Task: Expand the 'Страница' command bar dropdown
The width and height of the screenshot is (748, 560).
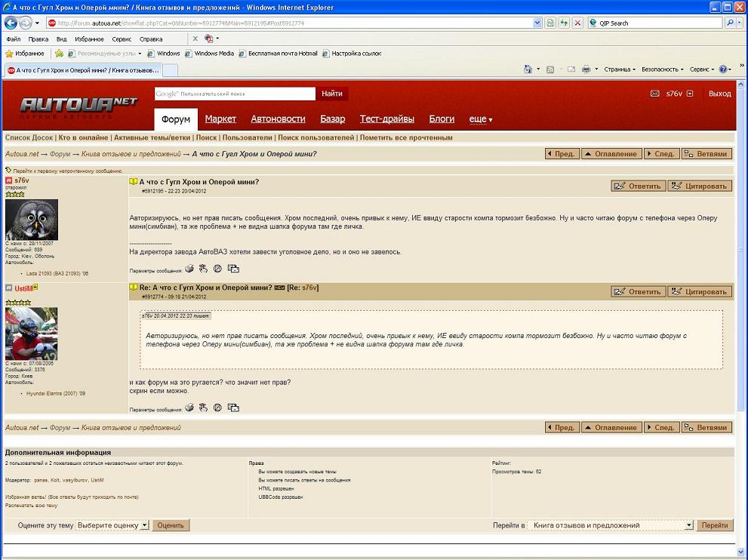Action: 619,69
